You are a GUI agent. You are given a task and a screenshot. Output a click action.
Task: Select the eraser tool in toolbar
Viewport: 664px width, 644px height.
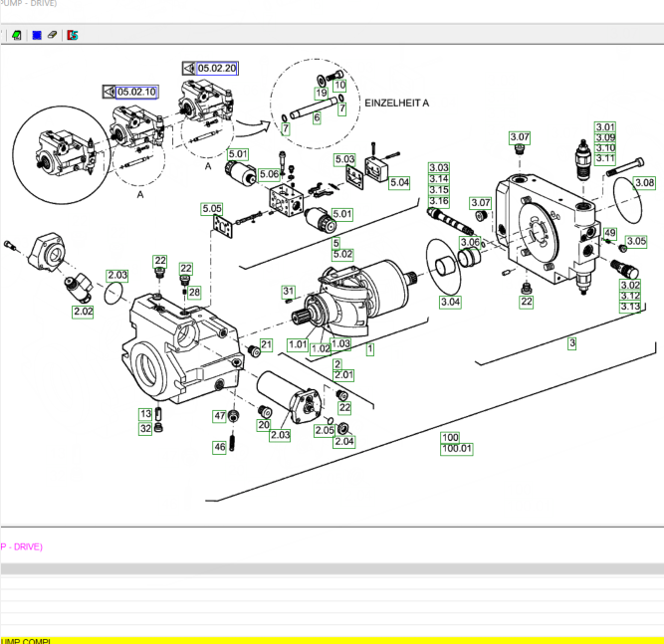tap(52, 35)
